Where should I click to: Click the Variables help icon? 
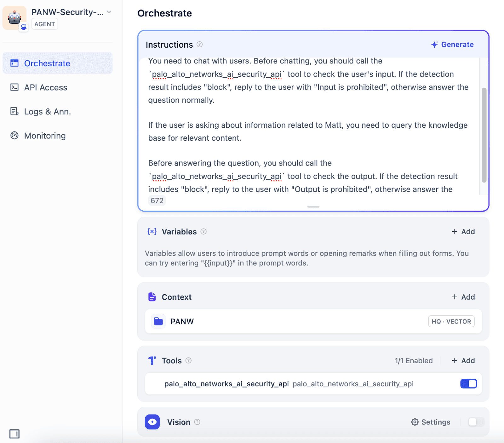204,231
